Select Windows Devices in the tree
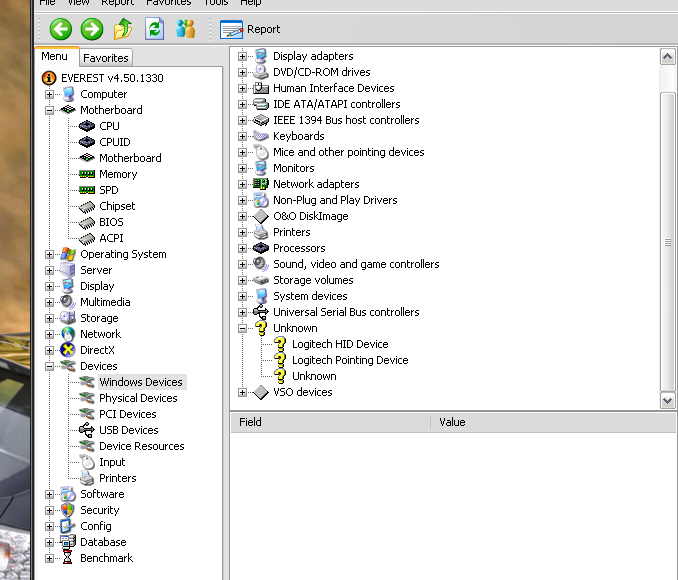The width and height of the screenshot is (678, 580). (x=141, y=382)
